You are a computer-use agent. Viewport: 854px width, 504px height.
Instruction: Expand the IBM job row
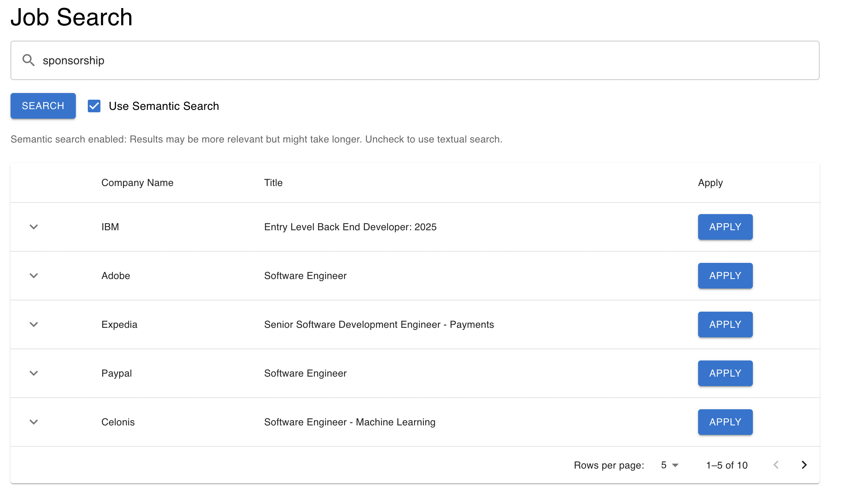pyautogui.click(x=34, y=227)
